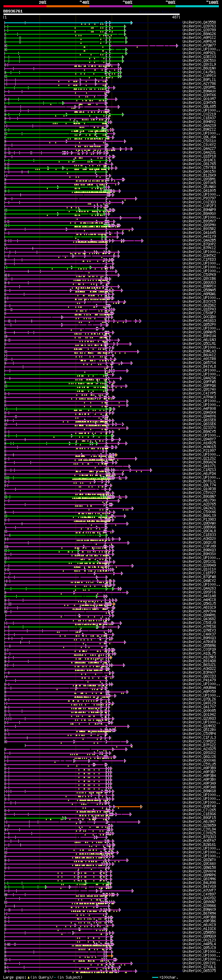This screenshot has width=222, height=980.
Task: Click hit label UniRef100_Q4A2Z7
Action: coord(199,148)
